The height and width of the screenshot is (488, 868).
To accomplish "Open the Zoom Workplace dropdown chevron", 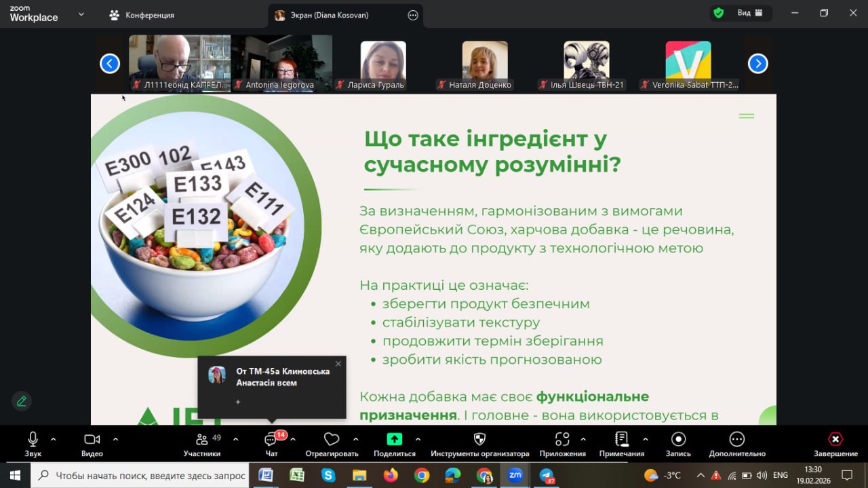I will pos(81,14).
